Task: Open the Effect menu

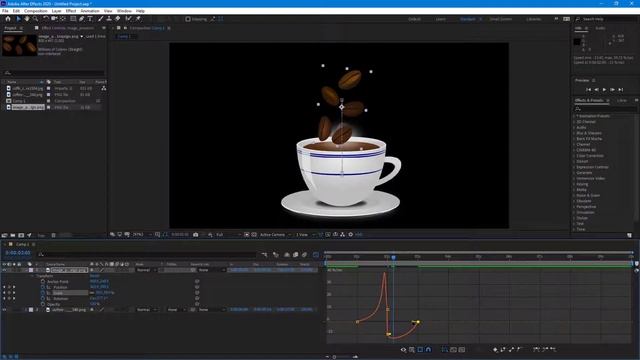Action: (x=71, y=11)
